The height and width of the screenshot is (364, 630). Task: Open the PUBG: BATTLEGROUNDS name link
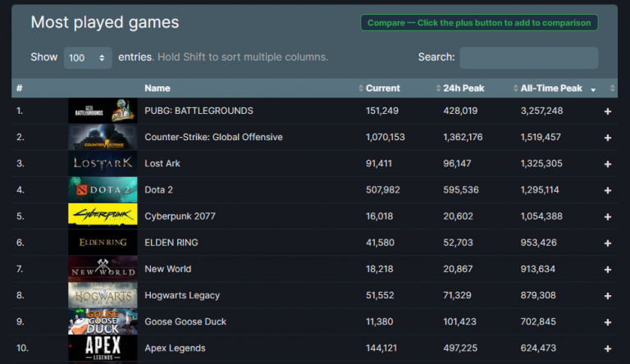199,111
